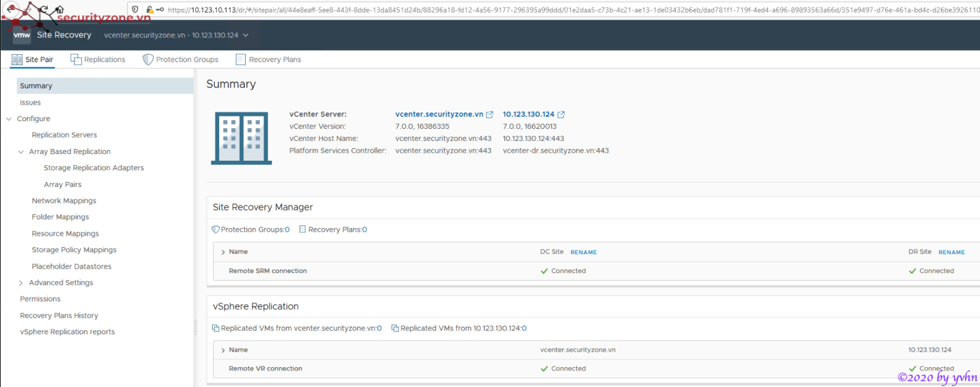Open the Permissions page
Image resolution: width=980 pixels, height=387 pixels.
coord(40,299)
